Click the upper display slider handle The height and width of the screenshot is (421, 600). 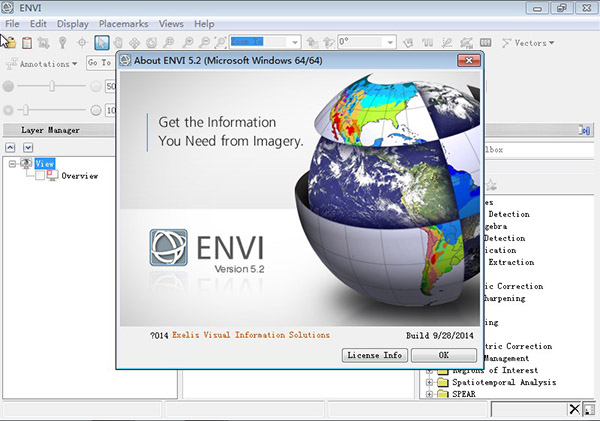[x=52, y=86]
